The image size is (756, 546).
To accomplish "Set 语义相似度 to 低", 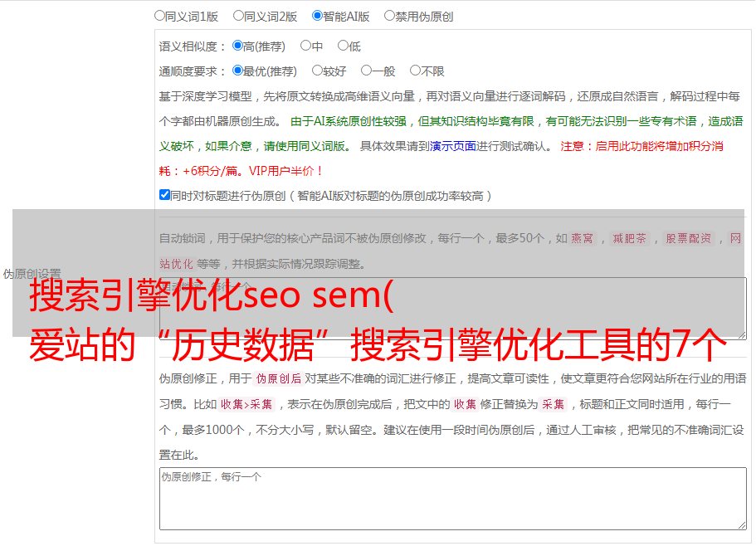I will pos(343,46).
